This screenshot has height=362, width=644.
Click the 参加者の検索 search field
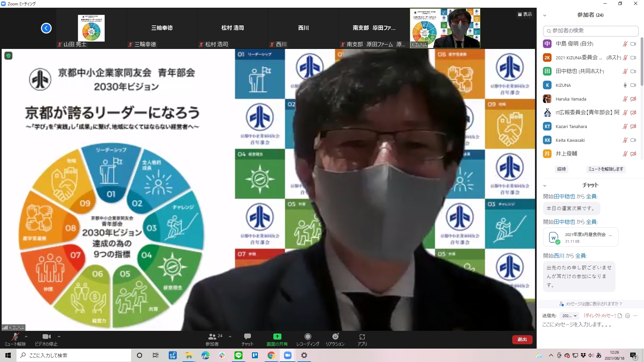(x=591, y=31)
